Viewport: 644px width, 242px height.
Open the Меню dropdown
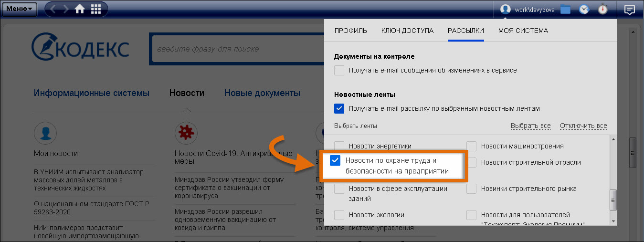19,9
